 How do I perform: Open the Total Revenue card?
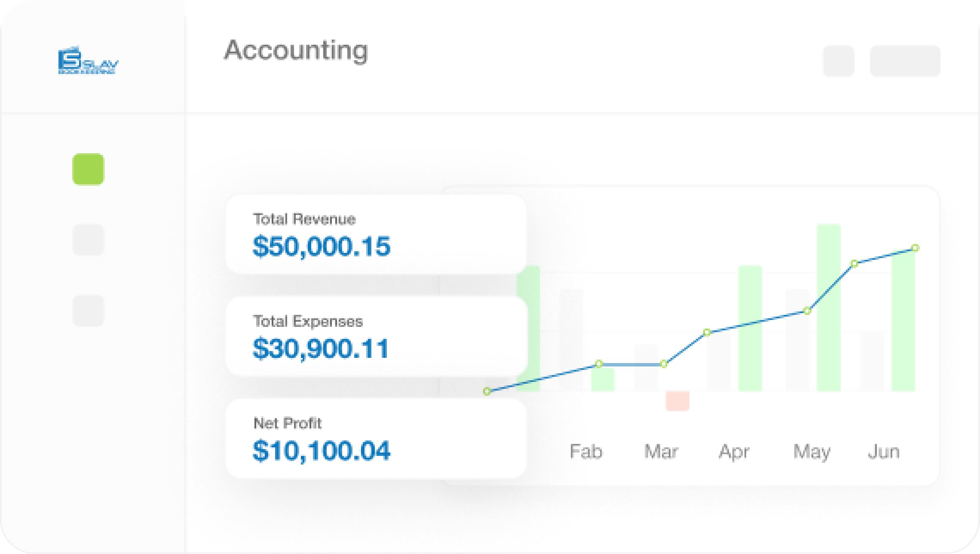pos(376,234)
